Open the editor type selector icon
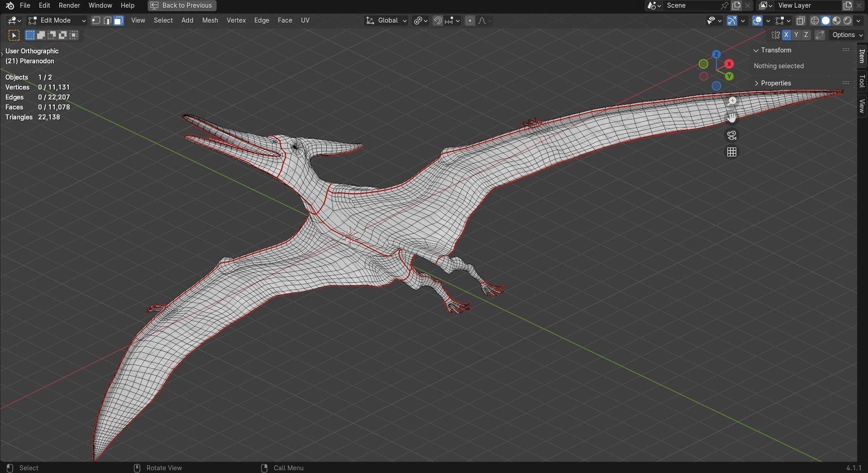The height and width of the screenshot is (473, 868). point(14,20)
